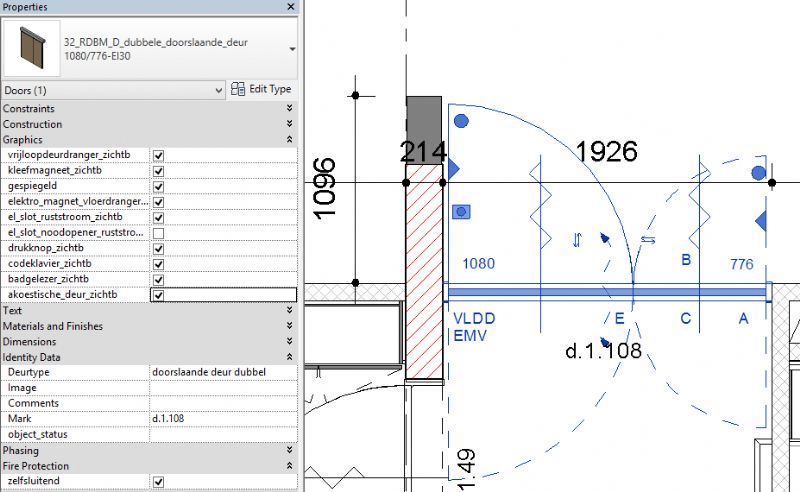Toggle the akoestische_deur_zichtb checkbox
This screenshot has height=492, width=800.
click(158, 295)
